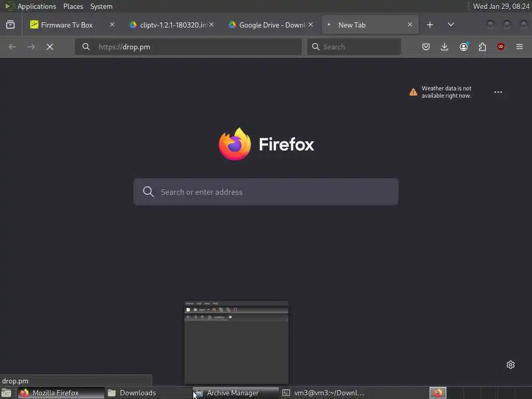This screenshot has width=532, height=399.
Task: Open the Places menu
Action: click(73, 6)
